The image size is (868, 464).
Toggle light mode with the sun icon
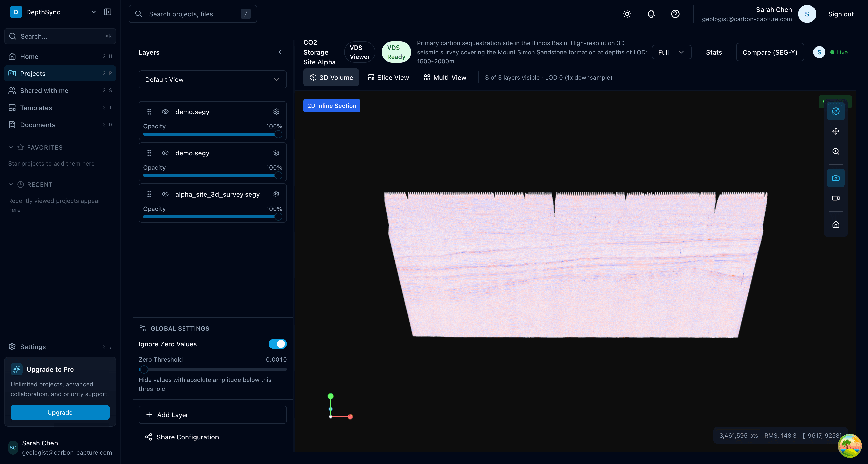[x=627, y=14]
